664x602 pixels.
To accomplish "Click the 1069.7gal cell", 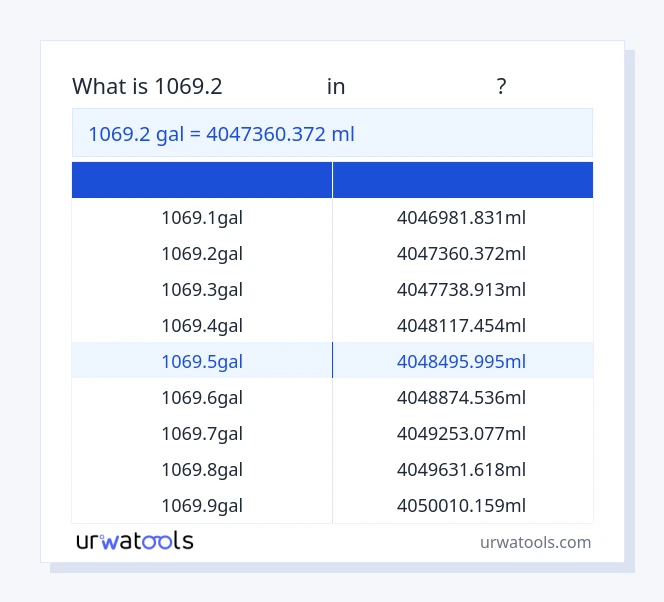I will pos(202,433).
